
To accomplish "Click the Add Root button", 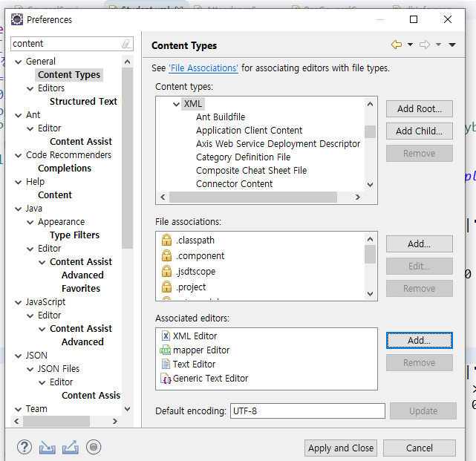I will (x=420, y=108).
